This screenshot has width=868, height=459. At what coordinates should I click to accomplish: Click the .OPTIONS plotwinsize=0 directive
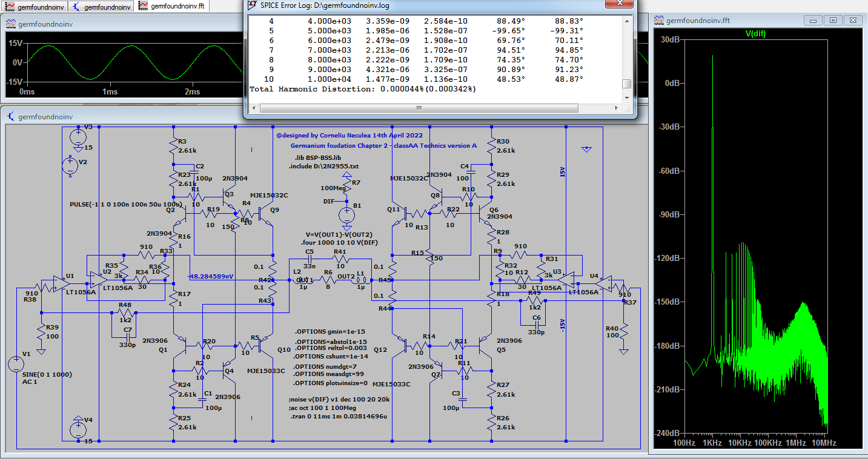331,383
